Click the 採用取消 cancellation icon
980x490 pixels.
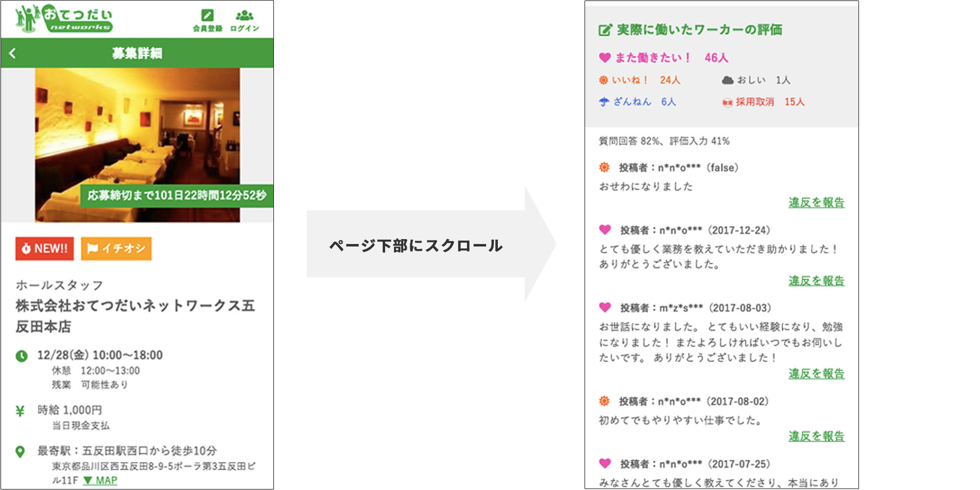click(x=727, y=102)
